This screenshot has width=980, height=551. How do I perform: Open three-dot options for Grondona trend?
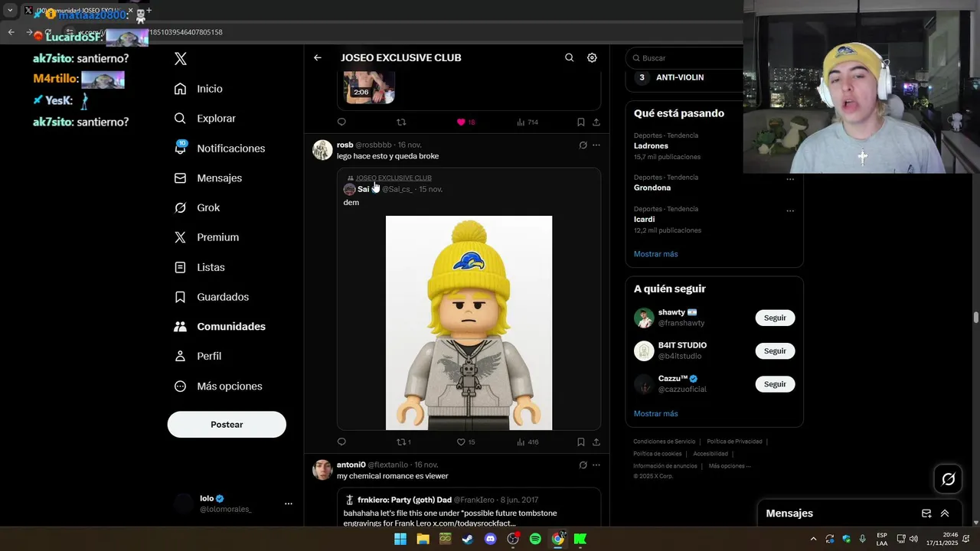pyautogui.click(x=790, y=179)
